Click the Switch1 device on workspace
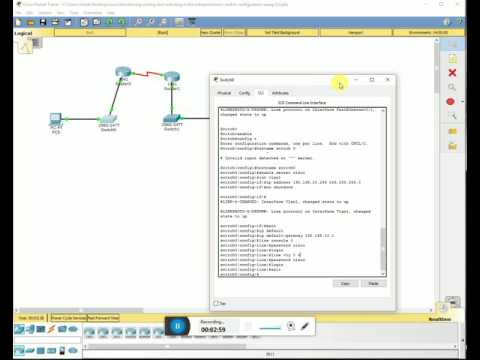480x360 pixels. [172, 119]
